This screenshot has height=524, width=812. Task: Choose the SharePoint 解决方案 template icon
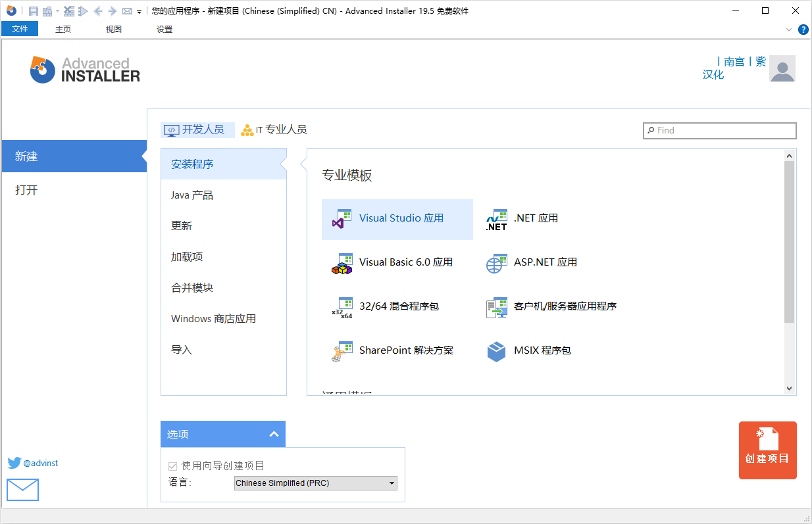click(342, 351)
